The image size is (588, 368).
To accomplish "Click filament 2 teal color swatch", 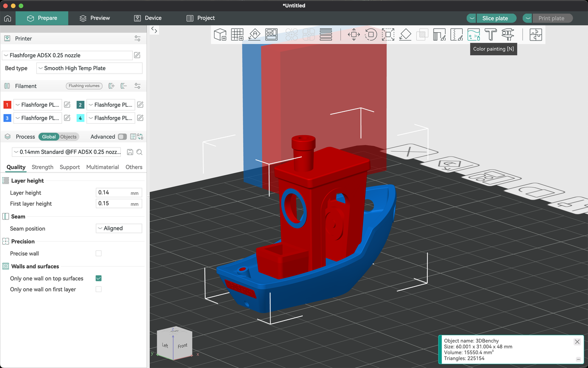I will click(x=80, y=105).
